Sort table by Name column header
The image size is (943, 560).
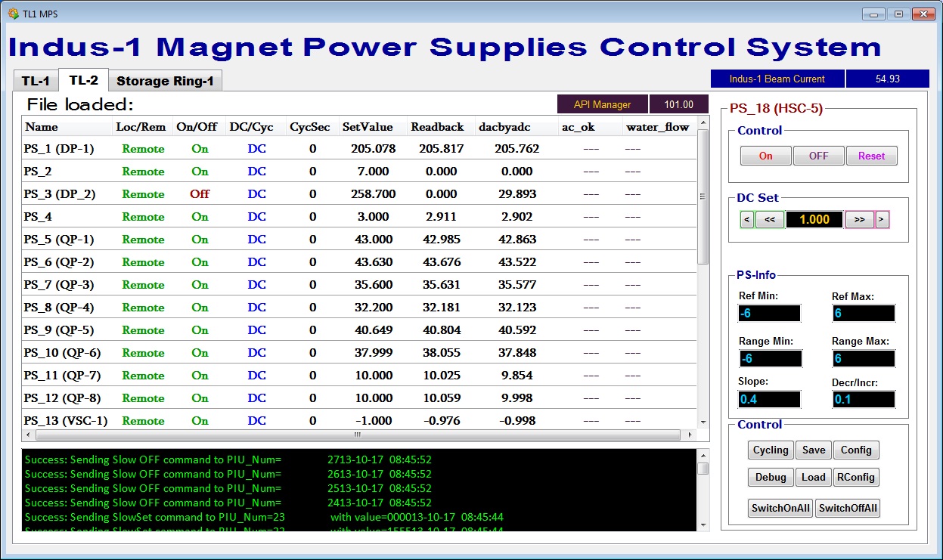click(67, 127)
